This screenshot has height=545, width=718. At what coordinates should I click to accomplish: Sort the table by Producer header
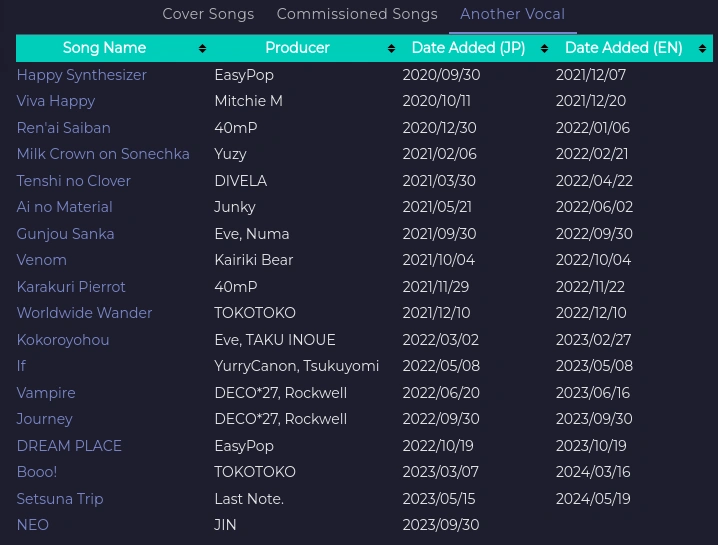[297, 48]
